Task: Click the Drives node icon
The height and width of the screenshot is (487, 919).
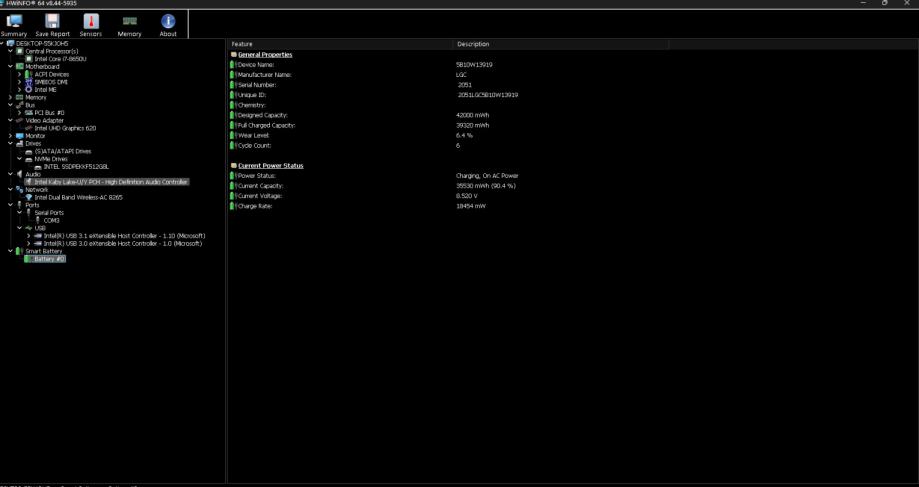Action: pos(20,144)
